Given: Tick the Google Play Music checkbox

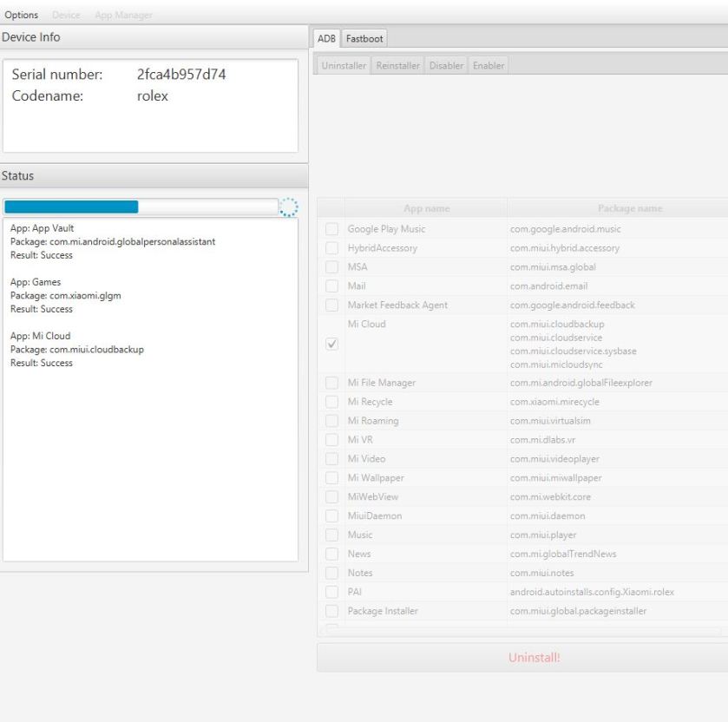Looking at the screenshot, I should (331, 230).
